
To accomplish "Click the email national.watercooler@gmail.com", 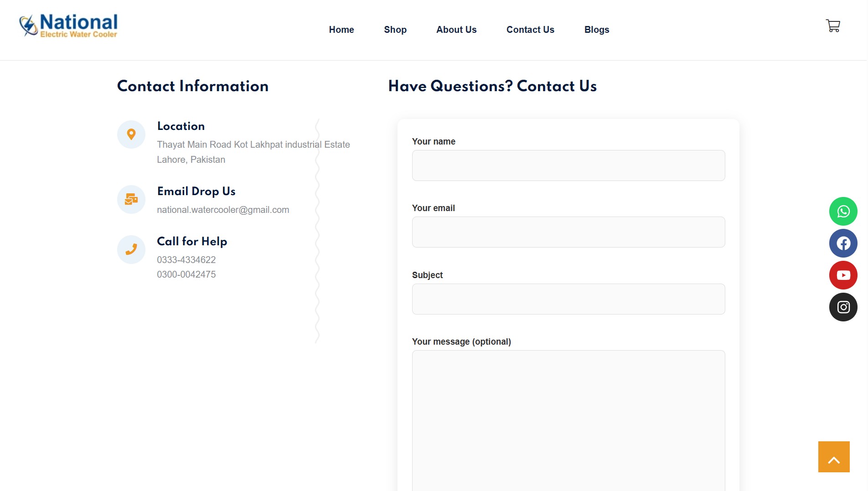I will click(223, 210).
